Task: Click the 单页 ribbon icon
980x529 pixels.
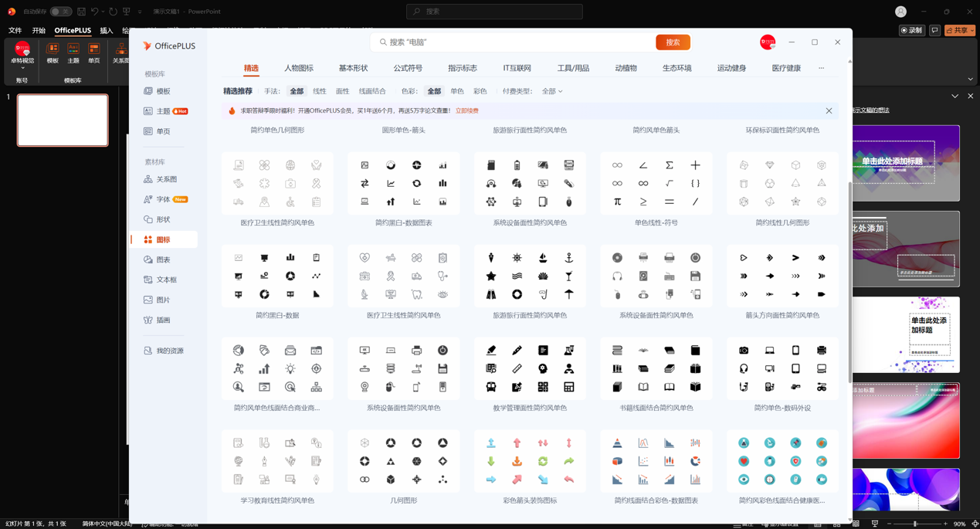Action: pyautogui.click(x=93, y=53)
